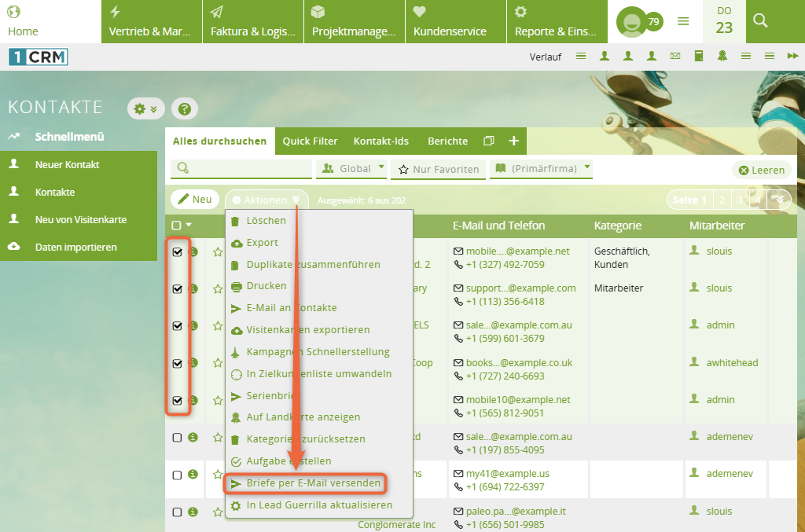The width and height of the screenshot is (805, 532).
Task: Click the envelope icon in history bar
Action: click(x=675, y=56)
